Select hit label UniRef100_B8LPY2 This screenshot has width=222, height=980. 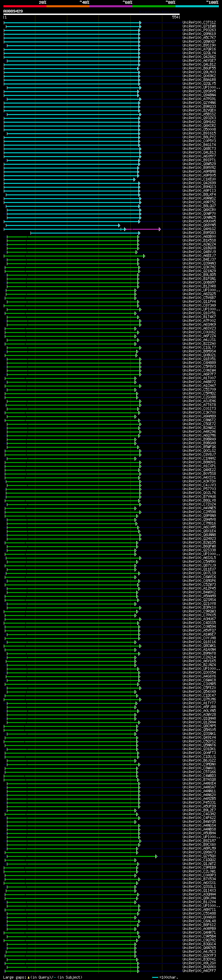coord(199,137)
